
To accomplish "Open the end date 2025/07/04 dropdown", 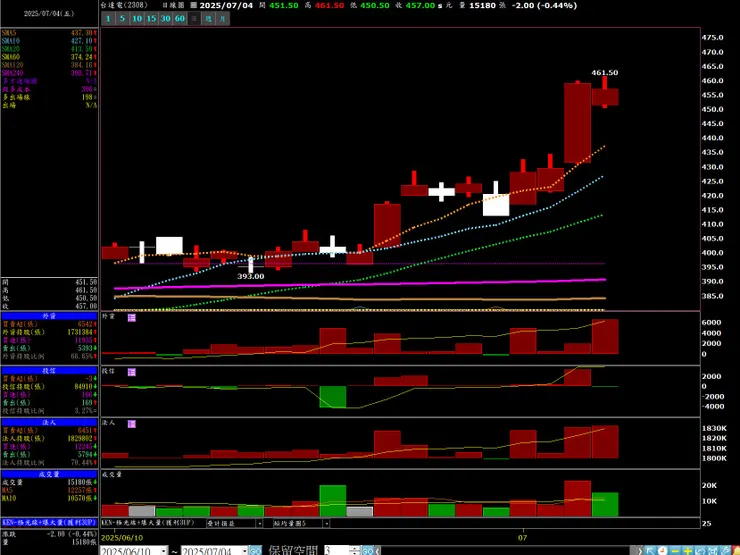I will click(245, 551).
